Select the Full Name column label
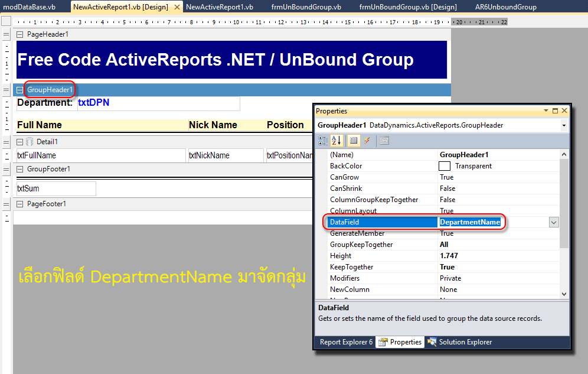This screenshot has height=374, width=588. coord(102,125)
